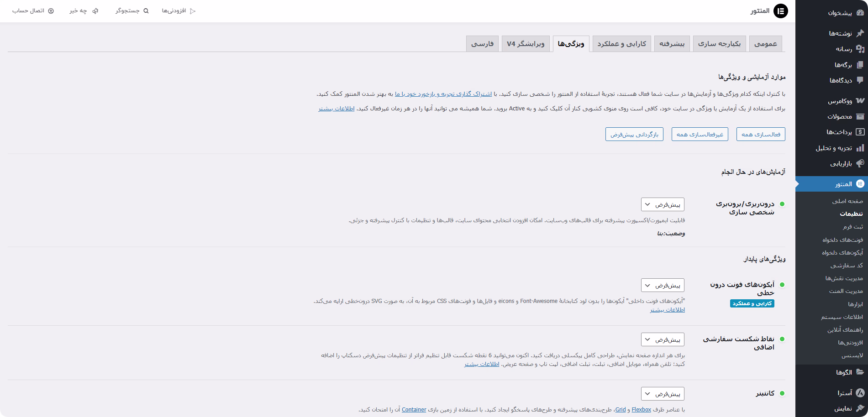Click the المنتور icon in sidebar menu
Screen dimensions: 868x417
point(860,184)
